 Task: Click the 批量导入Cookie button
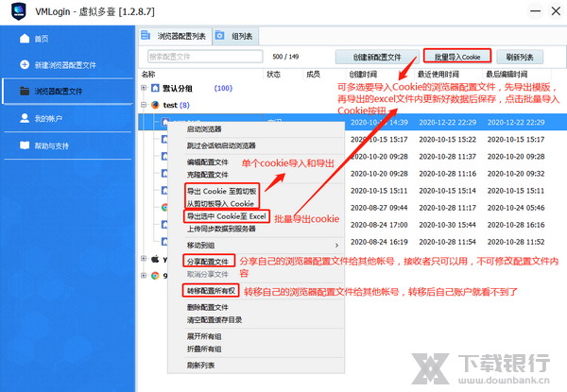(x=457, y=57)
